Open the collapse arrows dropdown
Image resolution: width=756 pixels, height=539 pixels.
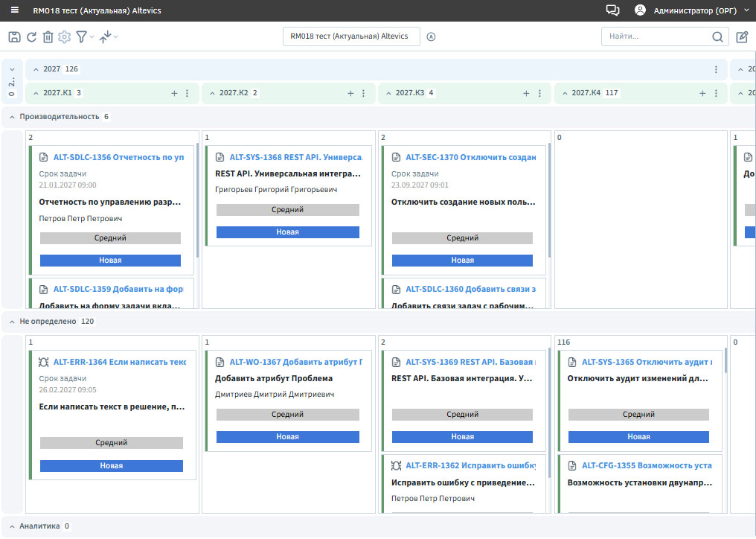[108, 36]
